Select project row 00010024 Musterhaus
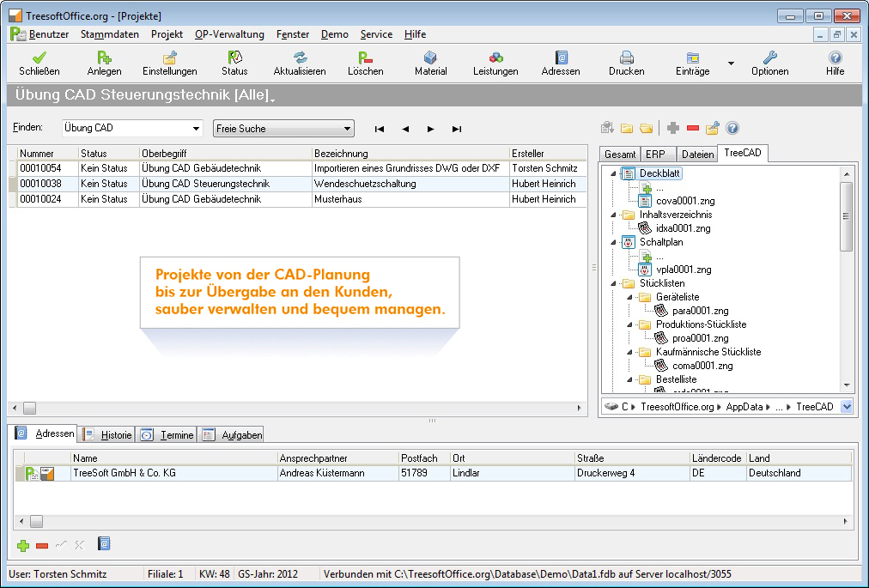The height and width of the screenshot is (588, 869). 258,198
